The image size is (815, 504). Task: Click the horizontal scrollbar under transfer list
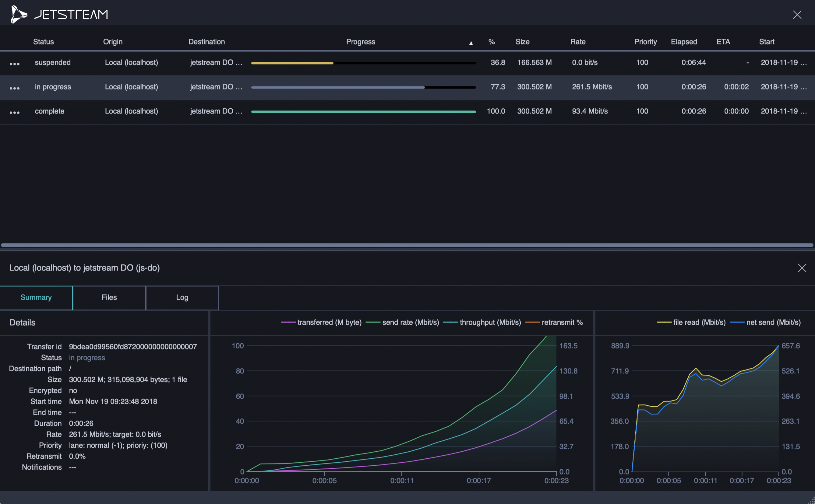click(x=407, y=245)
